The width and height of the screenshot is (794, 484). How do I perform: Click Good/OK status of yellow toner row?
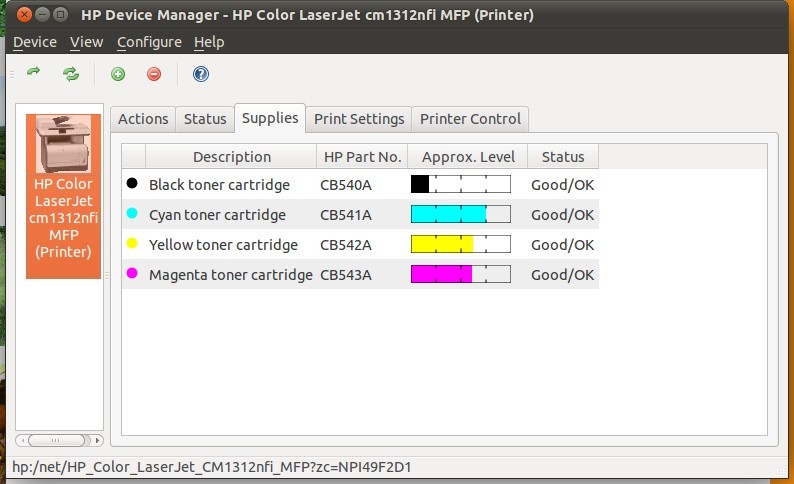[x=563, y=245]
